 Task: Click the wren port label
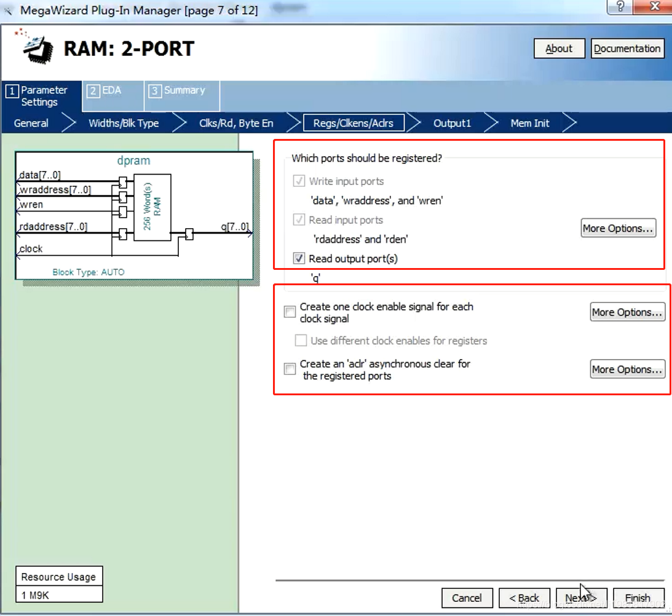(31, 205)
